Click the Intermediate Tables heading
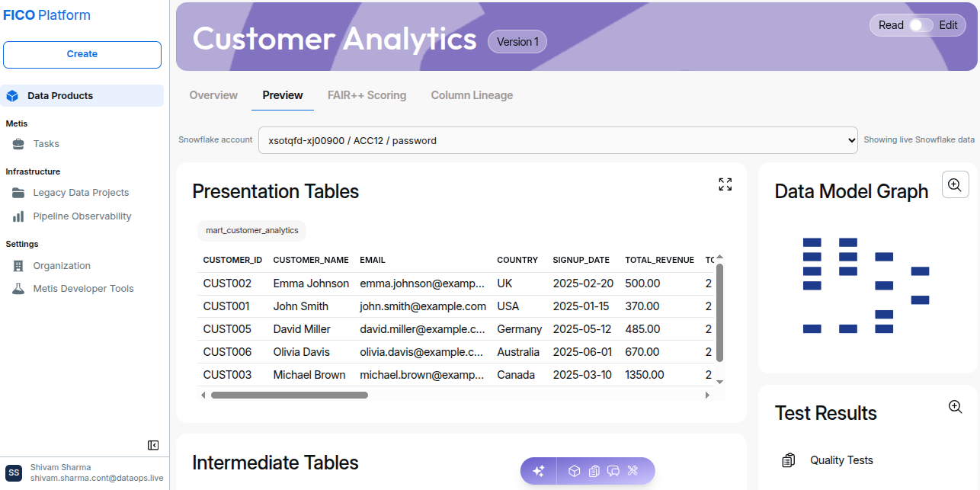Image resolution: width=980 pixels, height=490 pixels. pyautogui.click(x=275, y=463)
